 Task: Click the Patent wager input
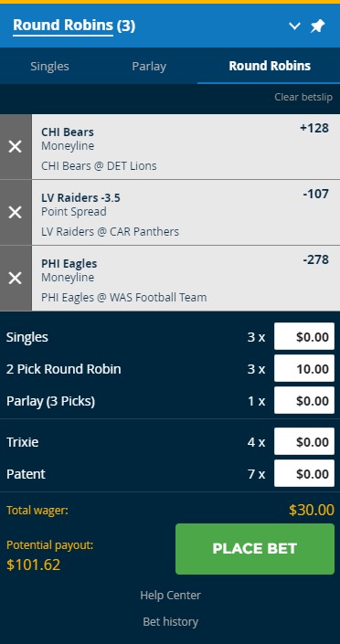tap(304, 473)
